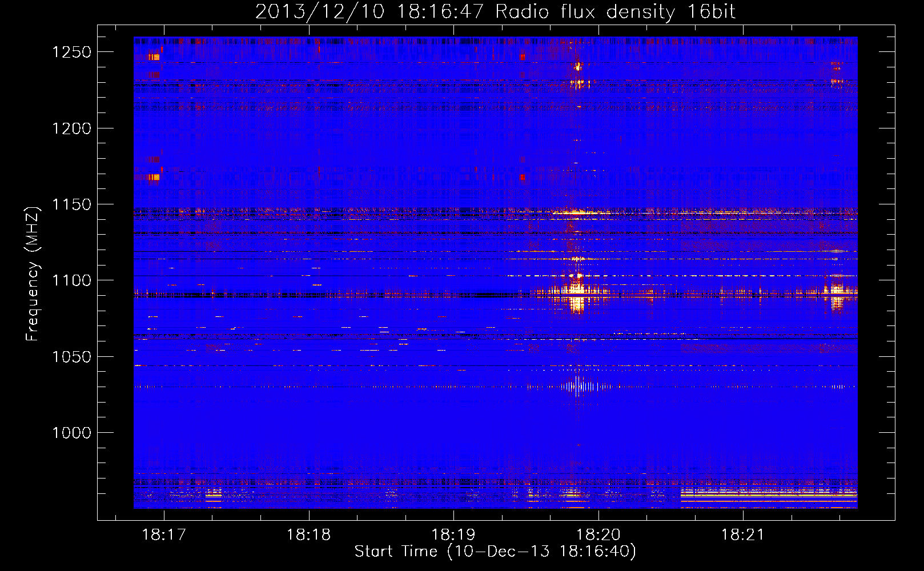Click the 18:17 time tick label

coord(164,534)
